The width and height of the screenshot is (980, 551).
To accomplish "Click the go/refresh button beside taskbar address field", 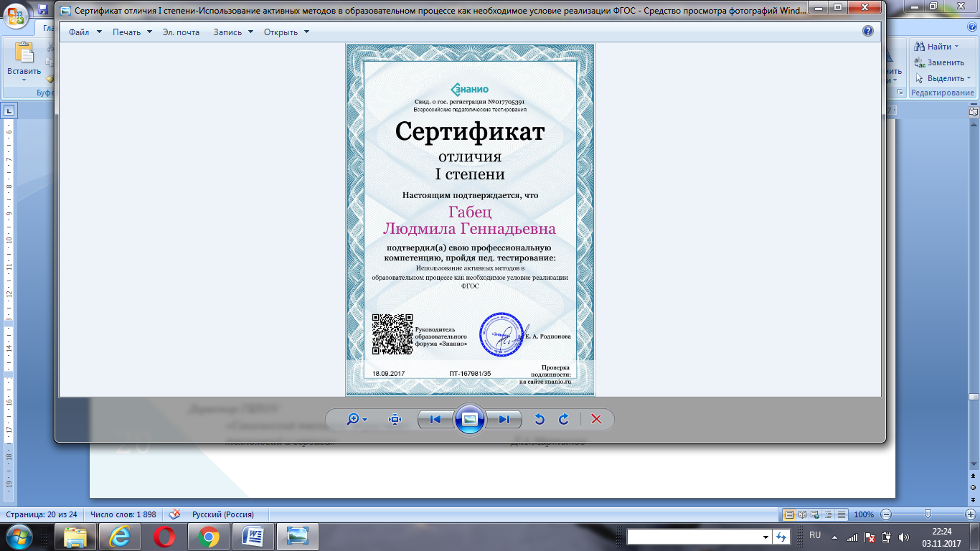I will click(x=781, y=537).
